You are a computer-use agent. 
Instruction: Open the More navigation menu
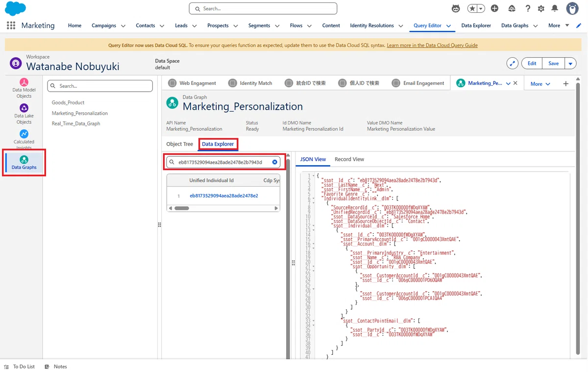[x=559, y=25]
